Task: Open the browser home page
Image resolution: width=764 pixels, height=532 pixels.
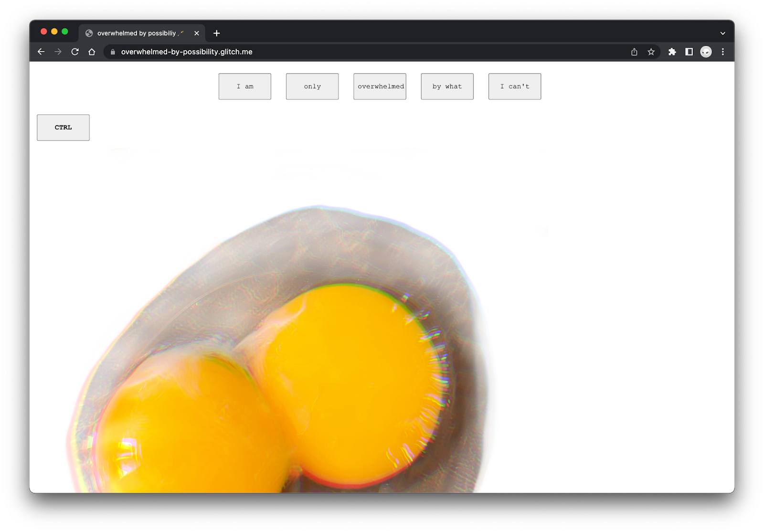Action: coord(92,52)
